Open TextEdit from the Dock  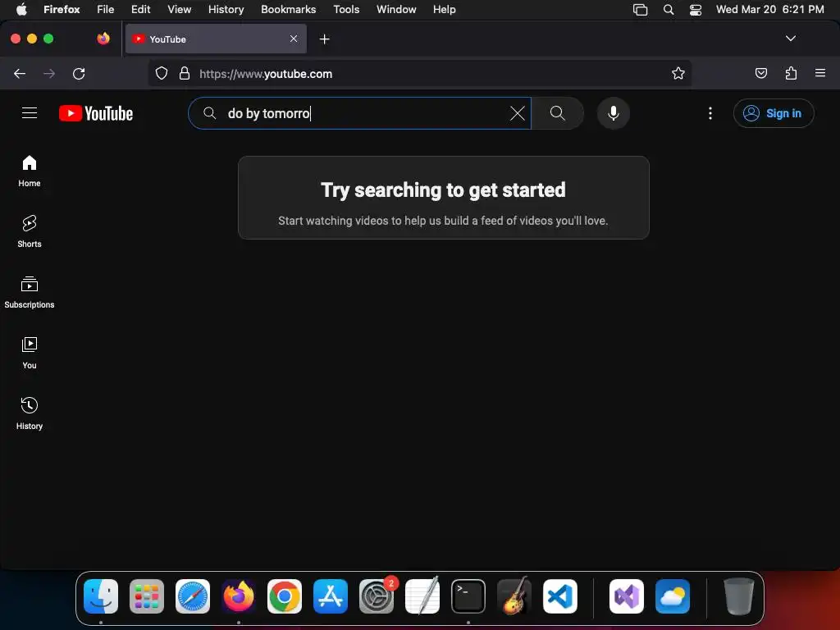point(422,596)
